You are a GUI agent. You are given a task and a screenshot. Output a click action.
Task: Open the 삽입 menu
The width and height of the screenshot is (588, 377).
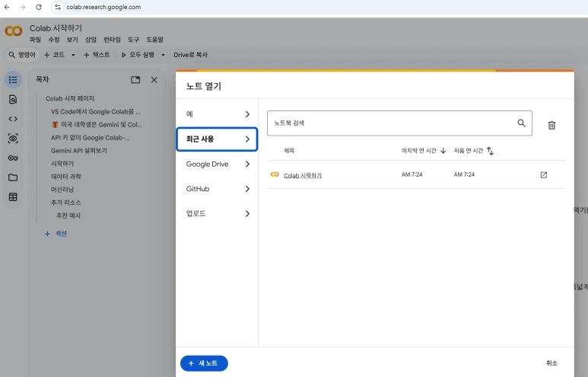point(91,40)
